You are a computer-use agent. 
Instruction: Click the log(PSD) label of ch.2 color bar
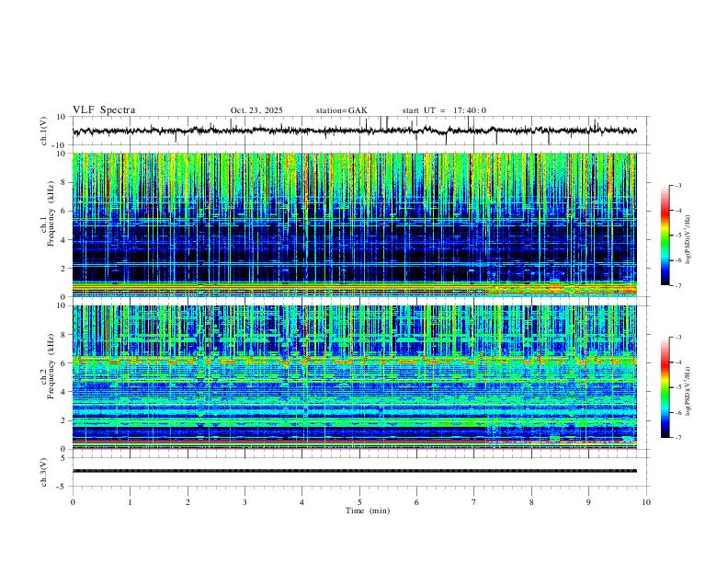coord(688,392)
